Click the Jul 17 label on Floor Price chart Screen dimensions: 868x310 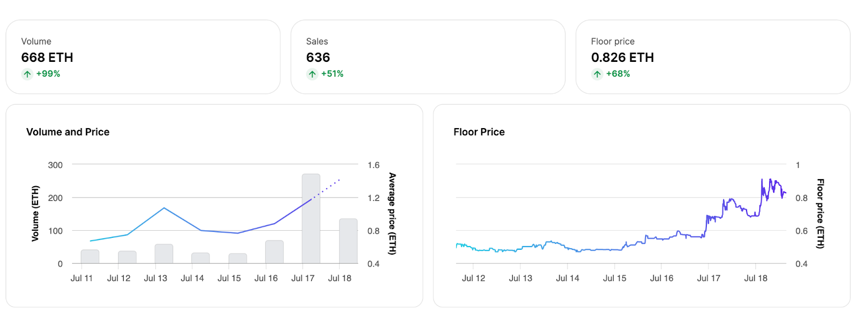click(709, 278)
